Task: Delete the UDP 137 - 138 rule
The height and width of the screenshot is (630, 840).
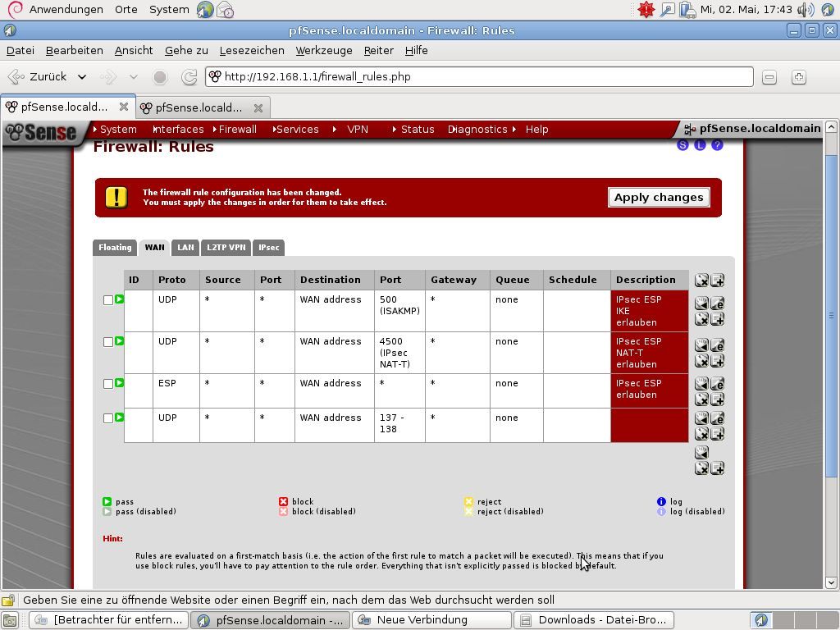Action: point(701,434)
